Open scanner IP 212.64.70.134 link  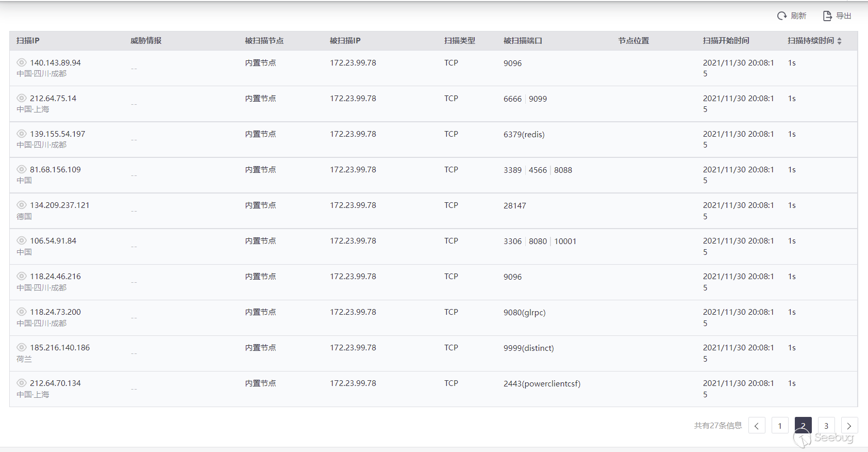click(55, 383)
